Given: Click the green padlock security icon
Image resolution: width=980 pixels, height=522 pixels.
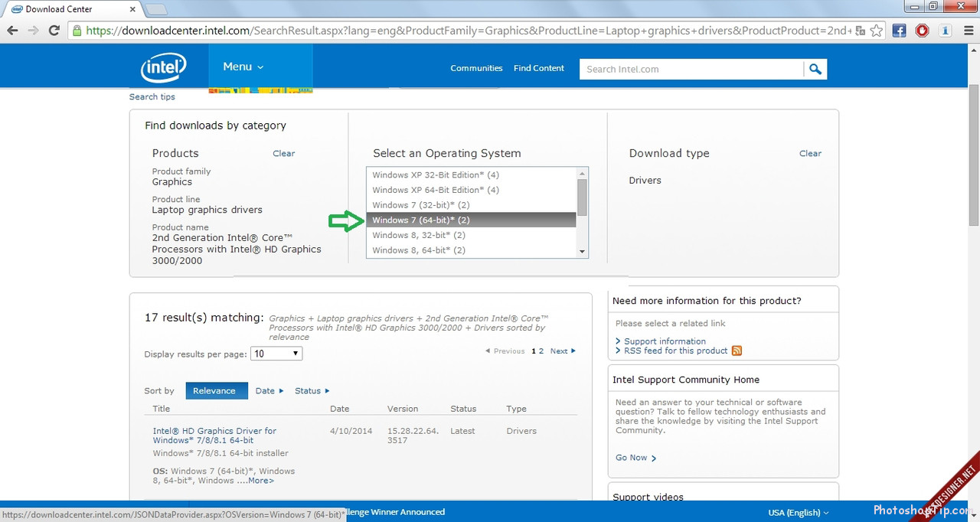Looking at the screenshot, I should tap(77, 31).
